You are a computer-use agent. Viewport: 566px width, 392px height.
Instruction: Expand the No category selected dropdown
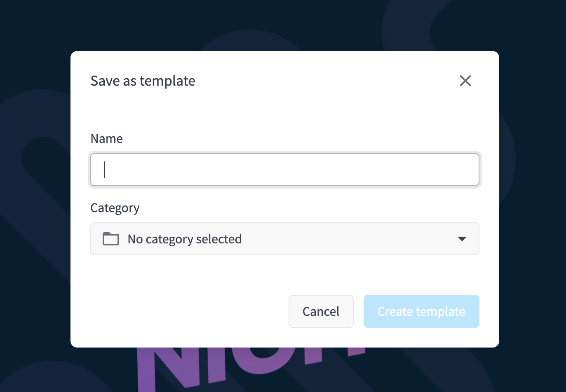click(x=285, y=239)
